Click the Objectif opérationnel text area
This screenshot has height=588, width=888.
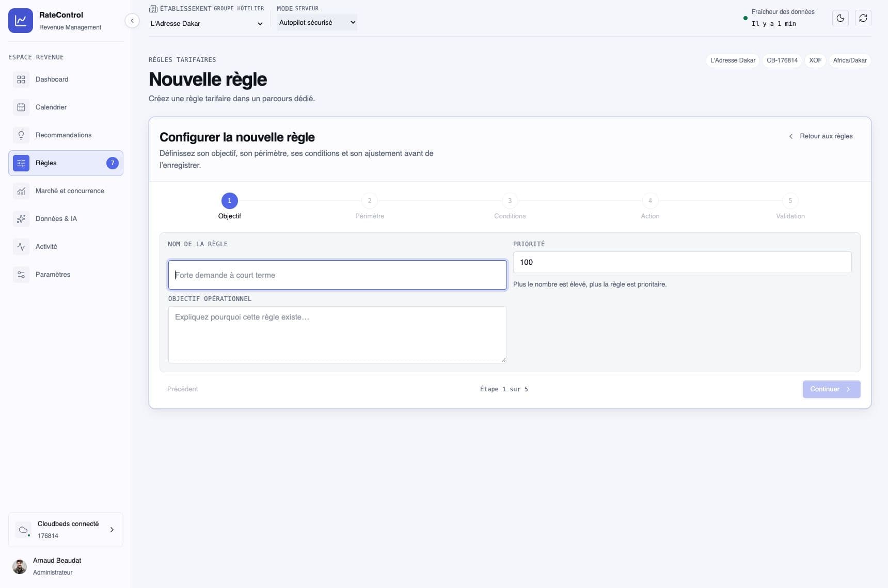click(337, 335)
